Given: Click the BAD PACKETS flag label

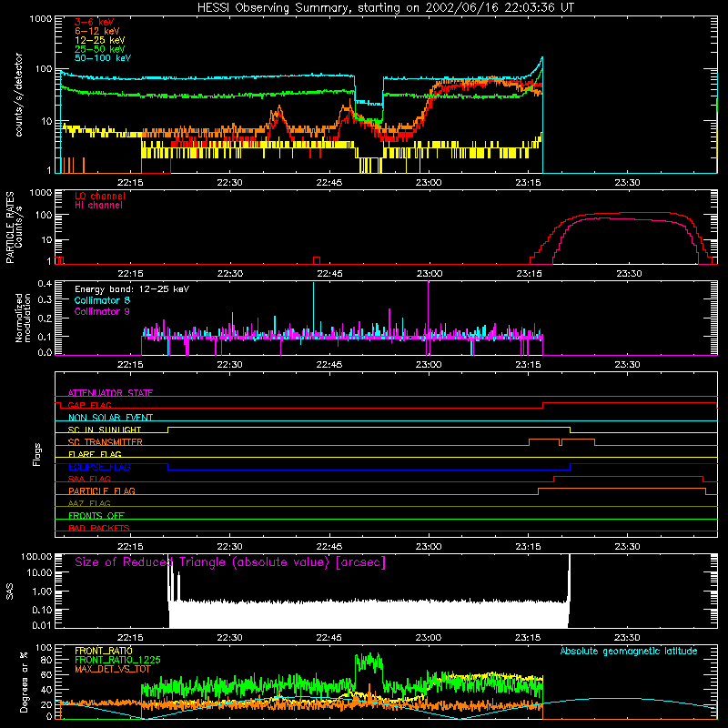Looking at the screenshot, I should coord(99,528).
